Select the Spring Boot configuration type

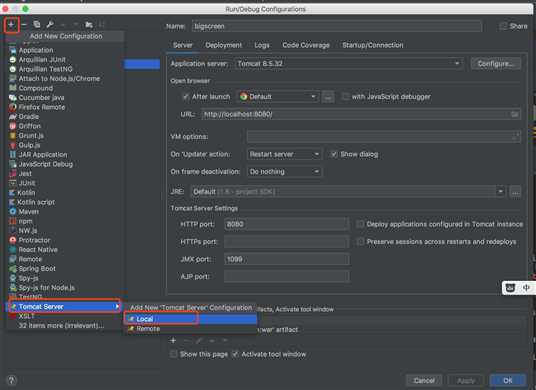point(37,269)
